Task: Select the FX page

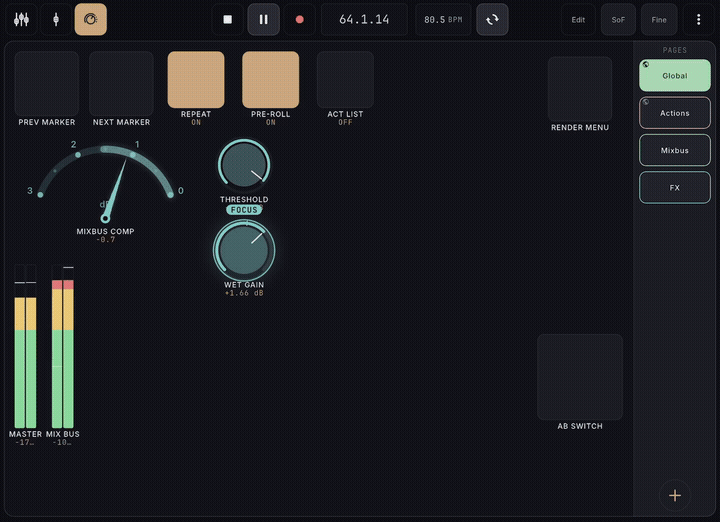Action: tap(675, 187)
